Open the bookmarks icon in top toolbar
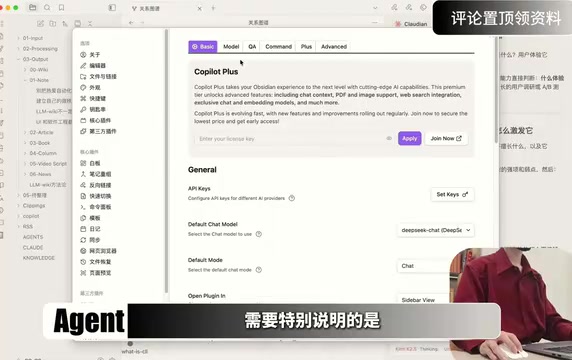Viewport: 572px width, 360px height. (x=61, y=7)
